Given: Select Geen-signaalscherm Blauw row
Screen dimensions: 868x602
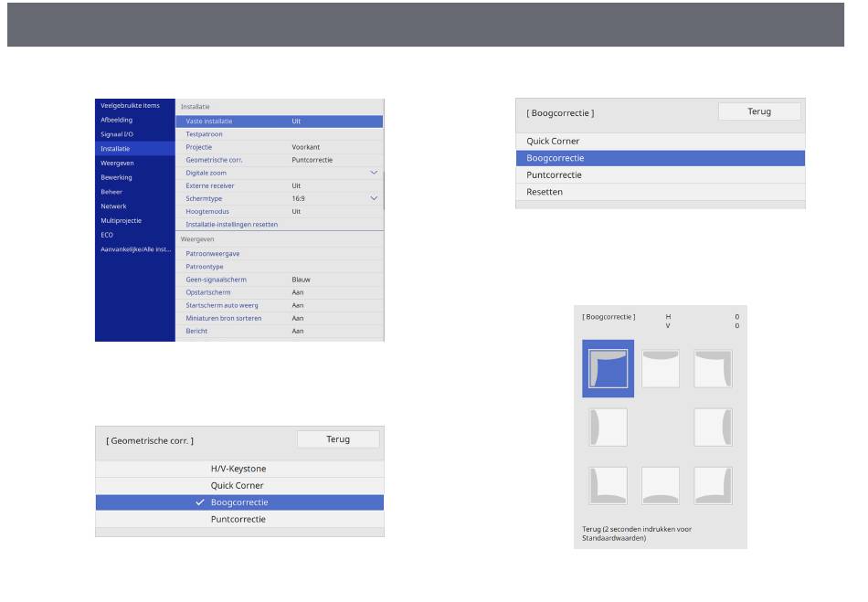Looking at the screenshot, I should 280,280.
